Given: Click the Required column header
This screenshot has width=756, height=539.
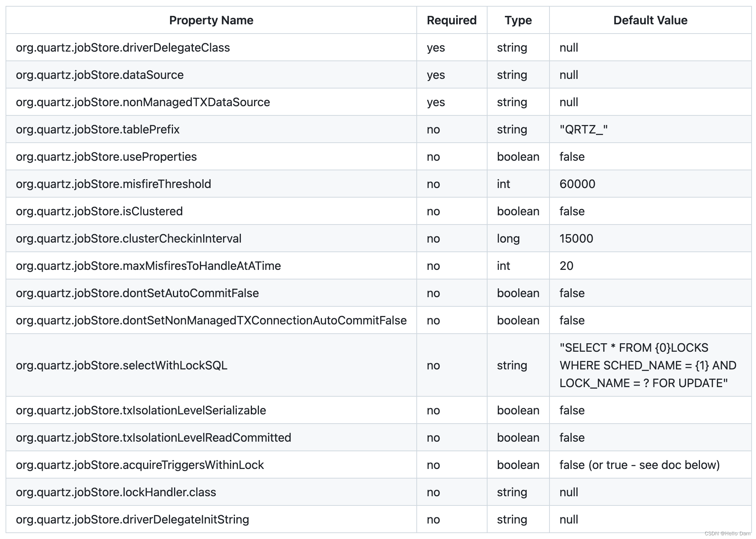Looking at the screenshot, I should 451,20.
